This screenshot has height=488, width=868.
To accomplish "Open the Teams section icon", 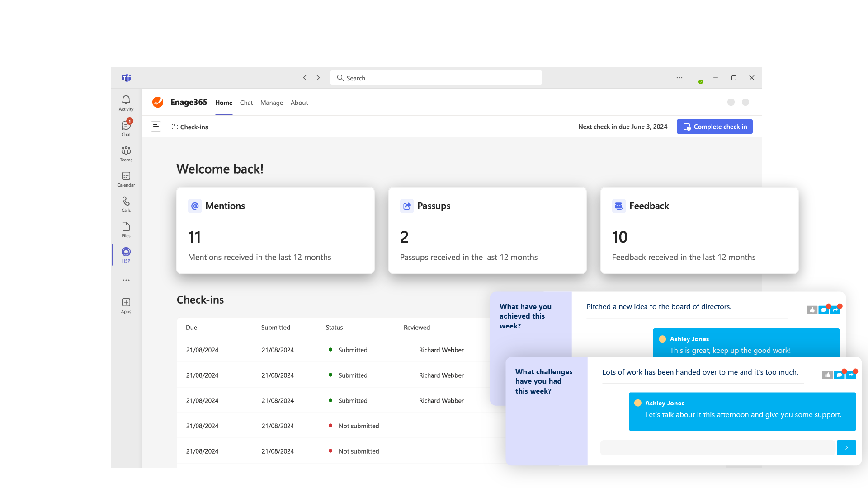I will (x=126, y=153).
